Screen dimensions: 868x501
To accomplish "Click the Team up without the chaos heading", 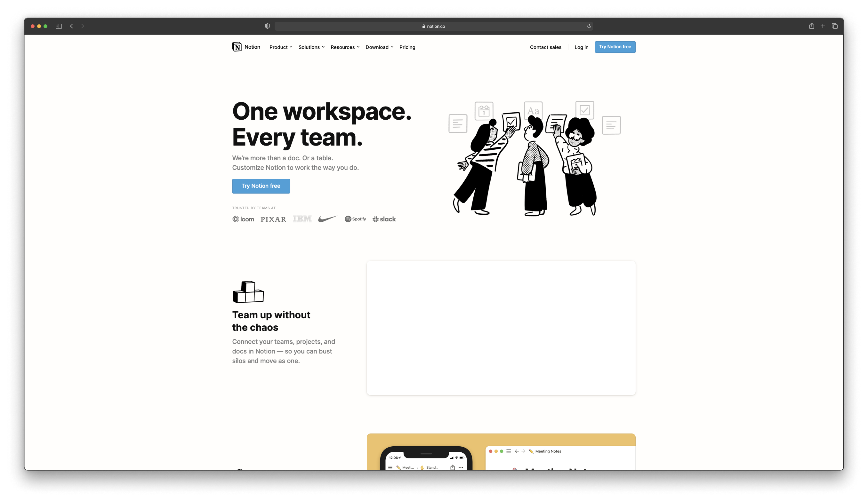I will [x=271, y=321].
